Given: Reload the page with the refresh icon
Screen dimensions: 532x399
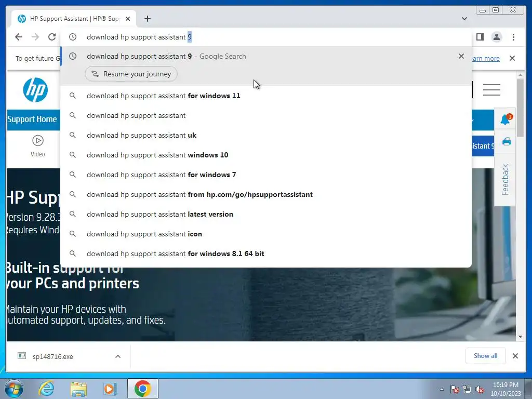Looking at the screenshot, I should click(52, 37).
